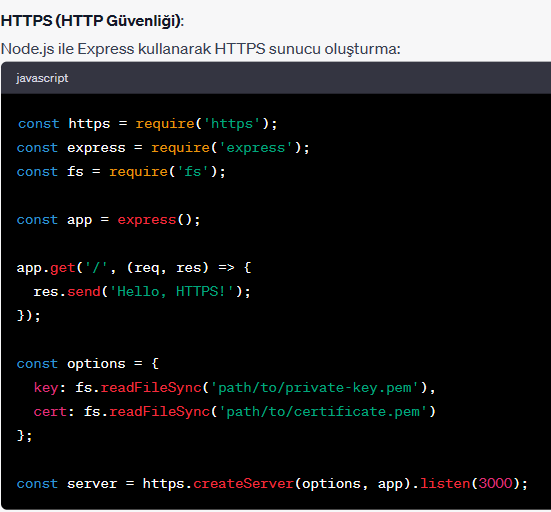The height and width of the screenshot is (512, 551).
Task: Click the line 'const fs = require('fs');'
Action: [x=121, y=172]
